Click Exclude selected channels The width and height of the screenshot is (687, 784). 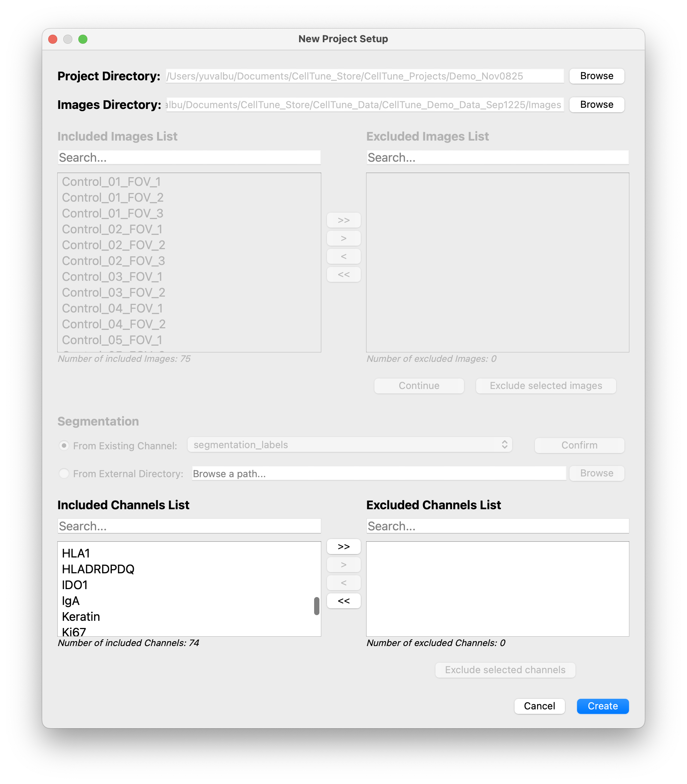click(x=505, y=670)
